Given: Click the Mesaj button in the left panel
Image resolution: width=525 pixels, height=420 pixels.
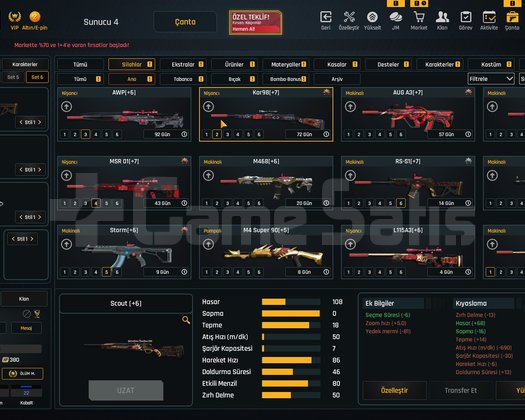Looking at the screenshot, I should pyautogui.click(x=26, y=328).
